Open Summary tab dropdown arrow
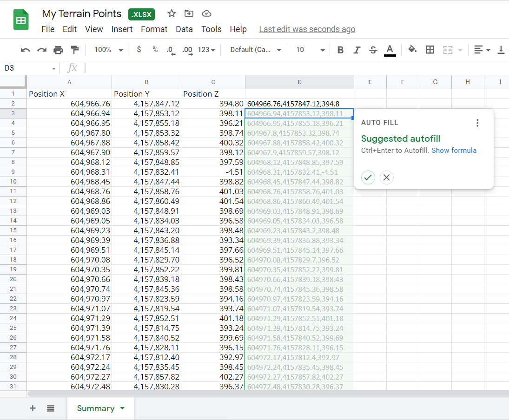The width and height of the screenshot is (509, 420). click(x=122, y=408)
